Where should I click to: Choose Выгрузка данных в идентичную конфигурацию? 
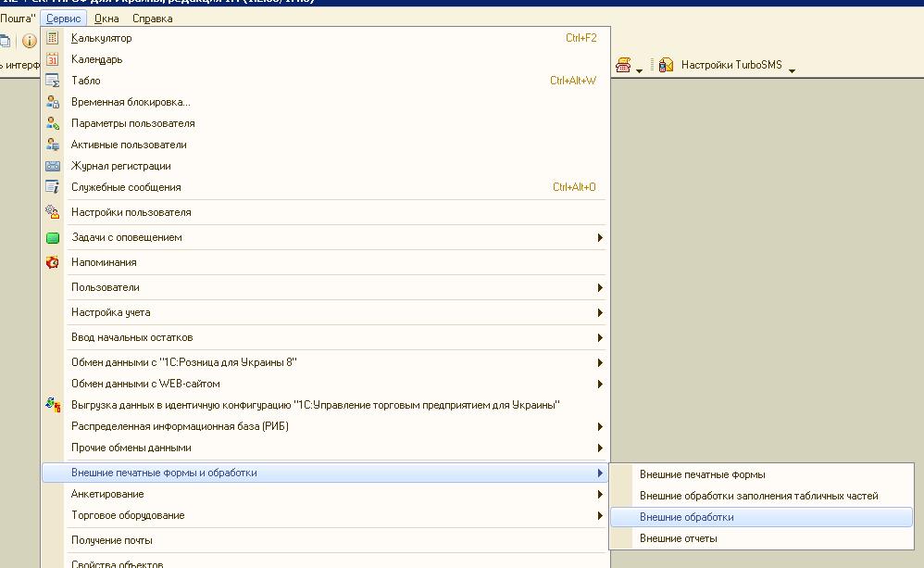click(325, 405)
